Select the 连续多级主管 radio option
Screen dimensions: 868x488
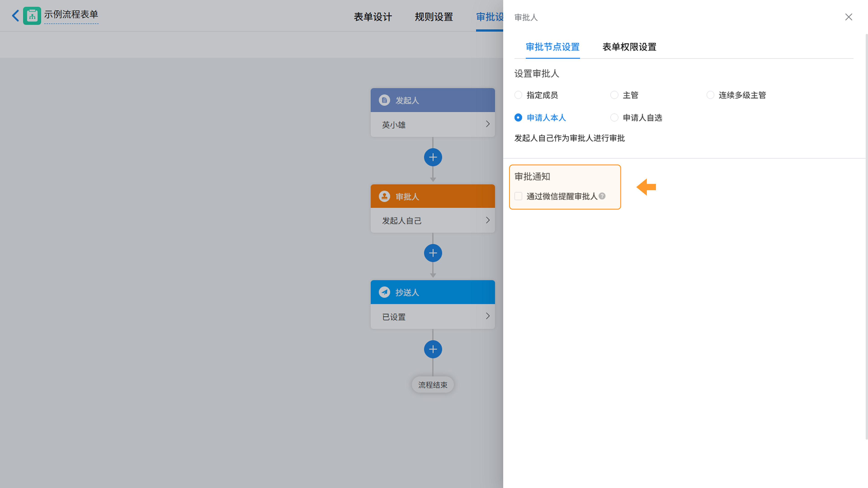click(x=710, y=95)
